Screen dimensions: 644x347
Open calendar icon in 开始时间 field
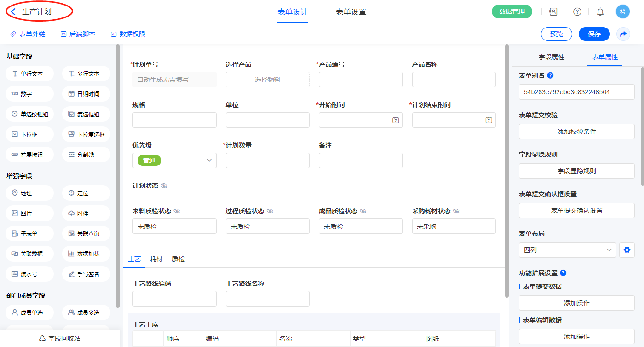(x=395, y=120)
